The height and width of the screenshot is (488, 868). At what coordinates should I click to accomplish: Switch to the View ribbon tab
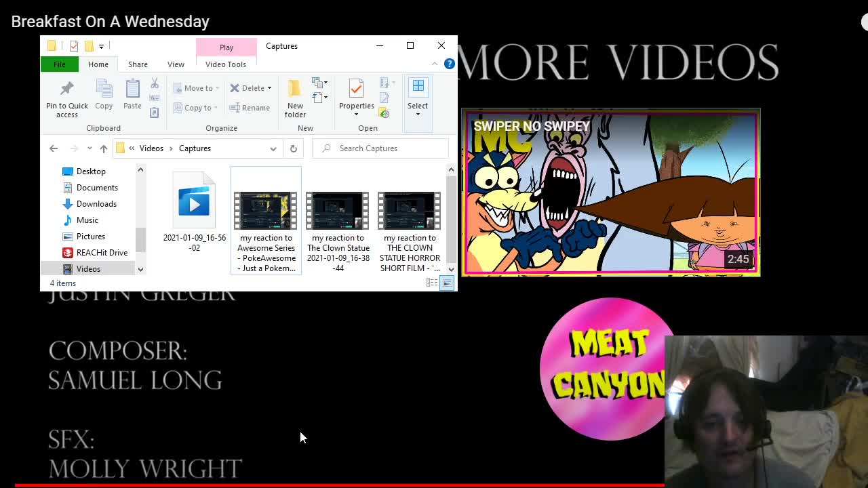pyautogui.click(x=176, y=64)
